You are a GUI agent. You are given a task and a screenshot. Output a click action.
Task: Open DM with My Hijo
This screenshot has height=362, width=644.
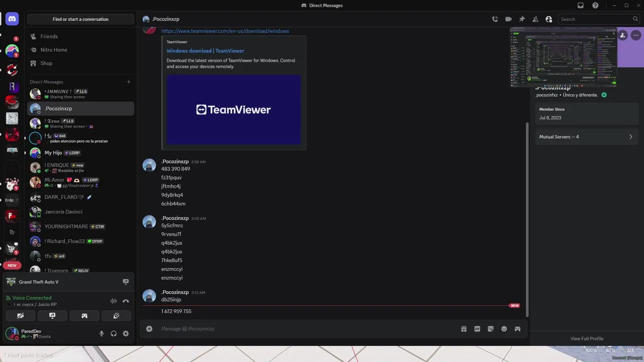click(x=80, y=153)
